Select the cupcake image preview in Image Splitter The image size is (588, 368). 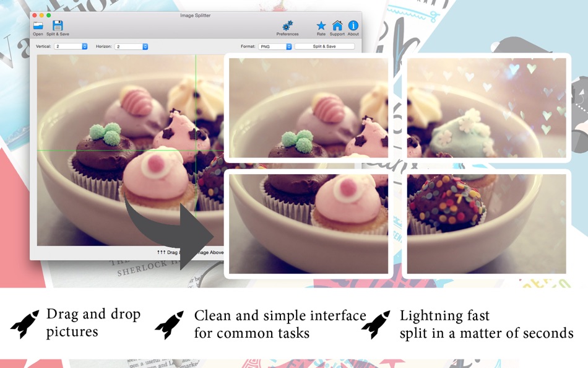pyautogui.click(x=130, y=150)
